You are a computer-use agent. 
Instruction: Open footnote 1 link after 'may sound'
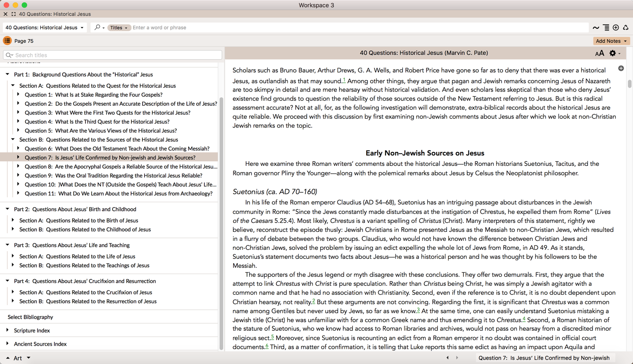344,80
